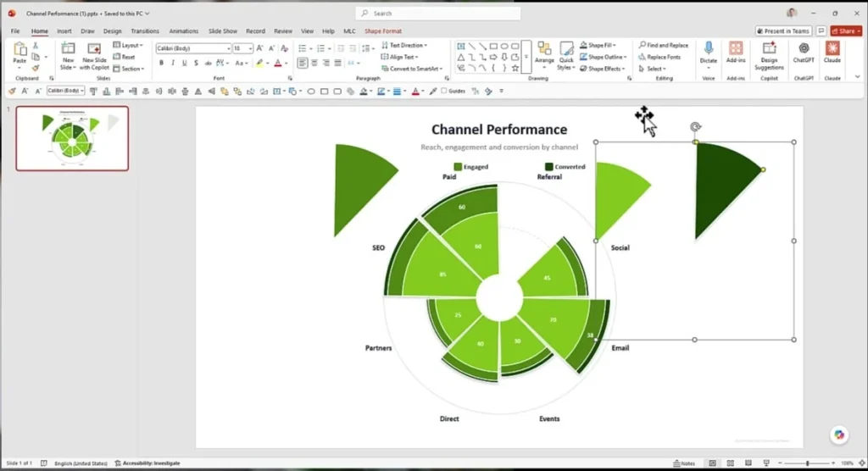Screen dimensions: 868x471
Task: Open Quick Styles gallery
Action: 565,56
